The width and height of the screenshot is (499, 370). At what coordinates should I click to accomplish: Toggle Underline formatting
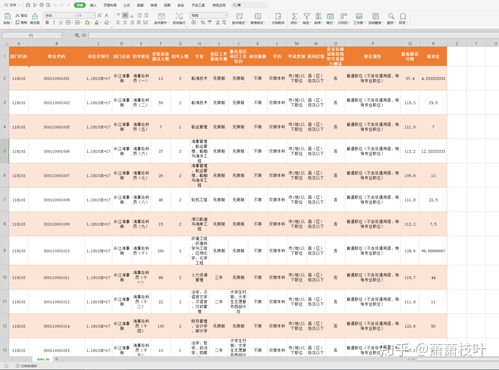coord(60,23)
